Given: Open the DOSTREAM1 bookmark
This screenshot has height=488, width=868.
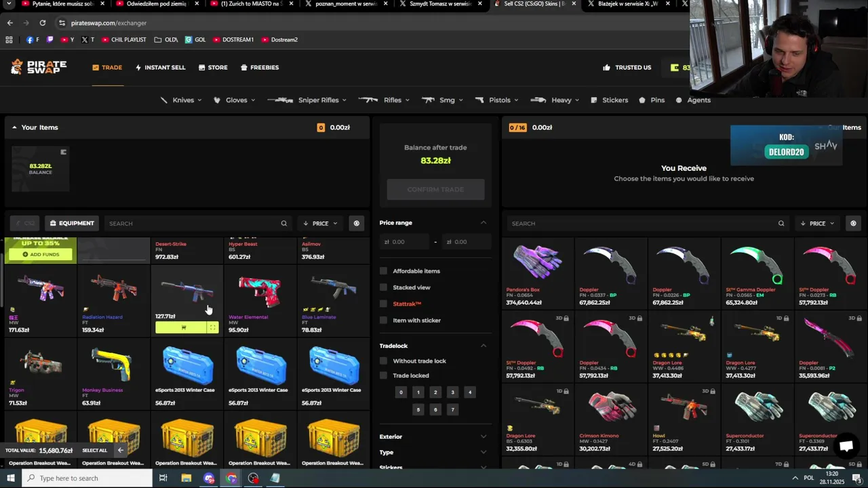Looking at the screenshot, I should [x=233, y=40].
